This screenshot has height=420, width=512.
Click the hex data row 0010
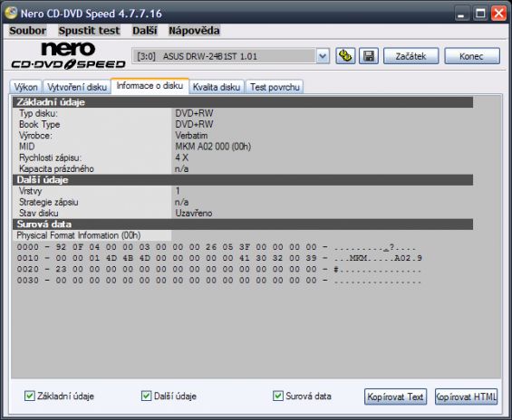click(x=219, y=258)
